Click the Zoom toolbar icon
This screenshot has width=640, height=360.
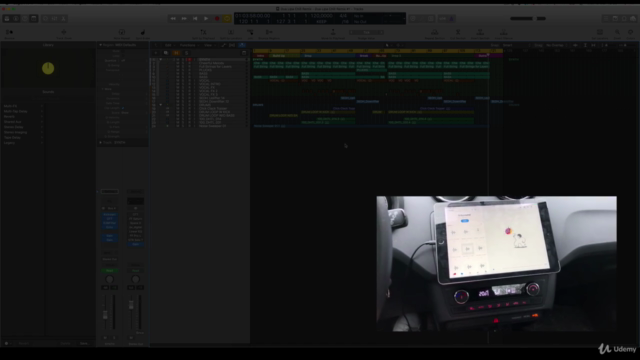click(617, 33)
